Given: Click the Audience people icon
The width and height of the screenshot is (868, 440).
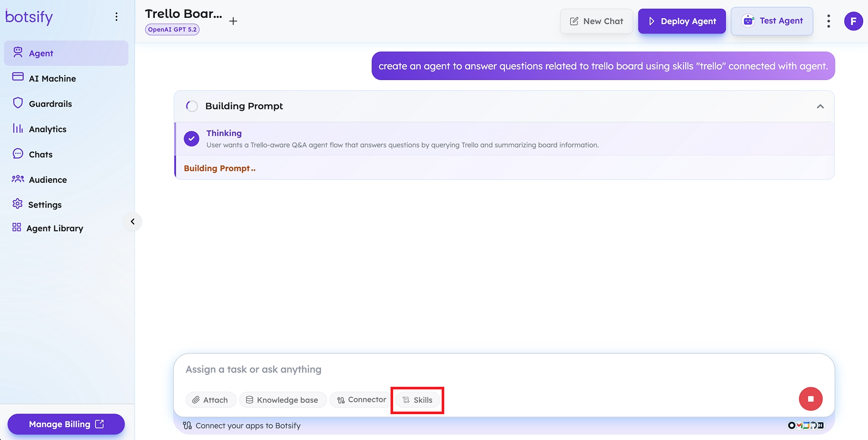Looking at the screenshot, I should [x=18, y=179].
